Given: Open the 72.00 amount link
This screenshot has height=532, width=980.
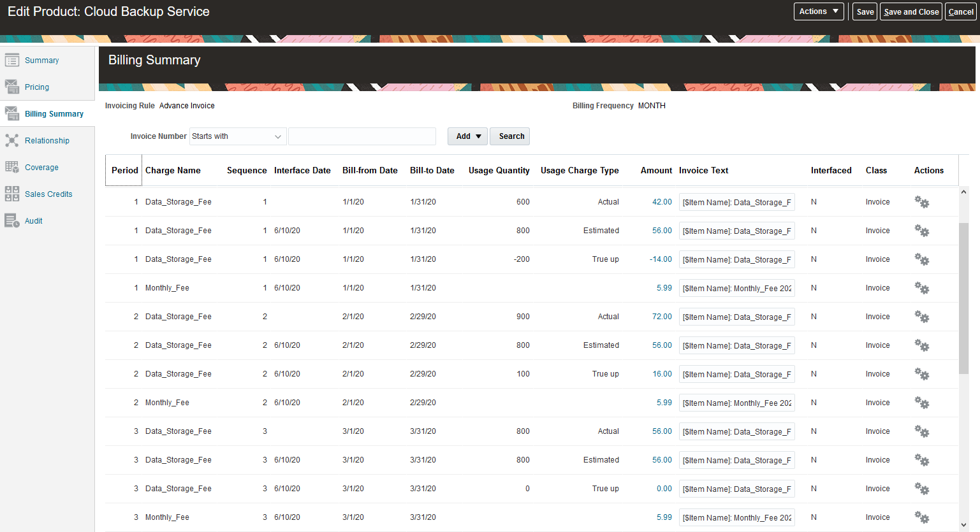Looking at the screenshot, I should point(662,317).
